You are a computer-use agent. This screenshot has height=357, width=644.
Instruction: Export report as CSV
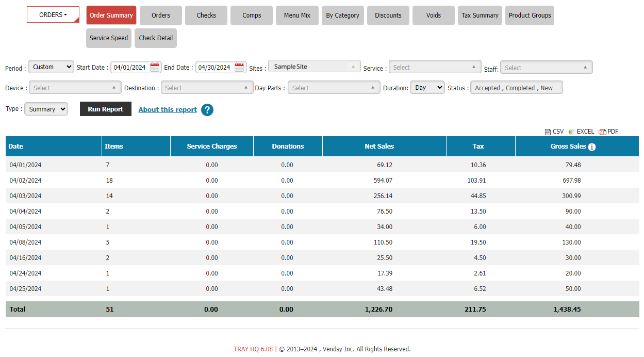click(554, 132)
